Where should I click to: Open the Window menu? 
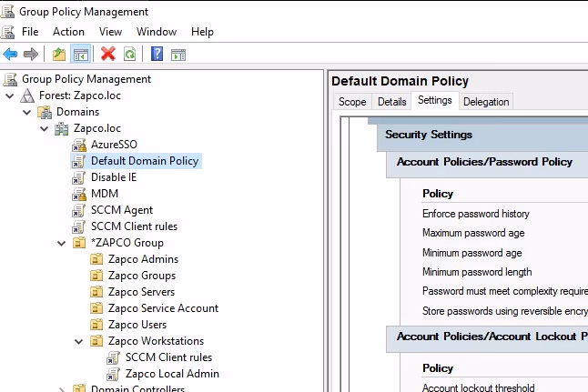coord(157,32)
